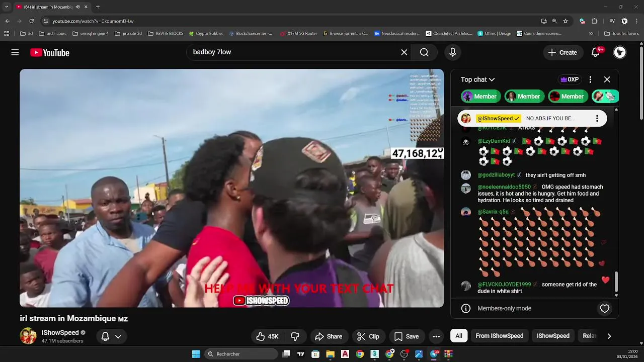The width and height of the screenshot is (644, 362).
Task: Click the page vertical scrollbar
Action: 641,83
